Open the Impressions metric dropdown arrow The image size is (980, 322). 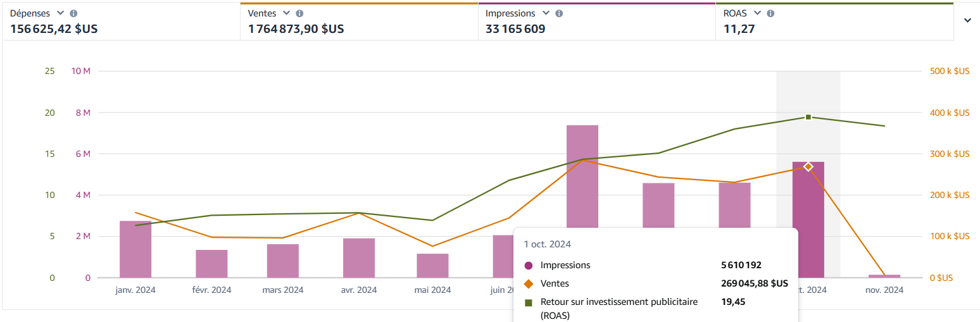click(546, 13)
